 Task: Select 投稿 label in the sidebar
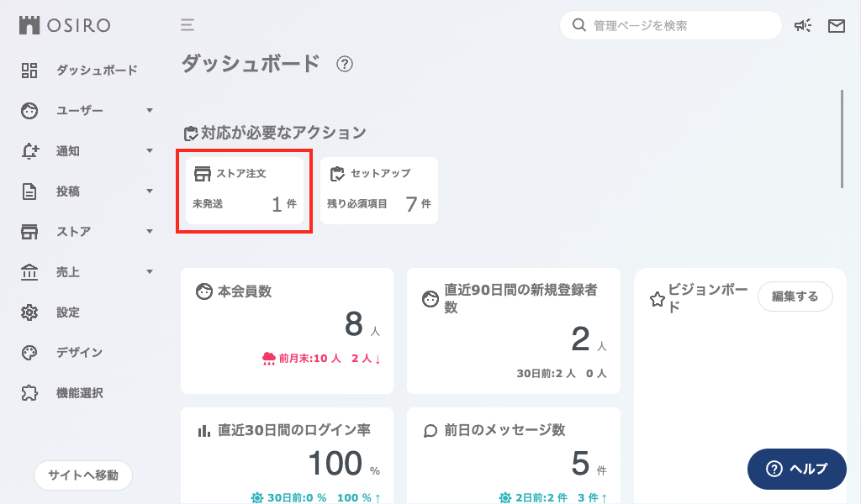[x=68, y=192]
